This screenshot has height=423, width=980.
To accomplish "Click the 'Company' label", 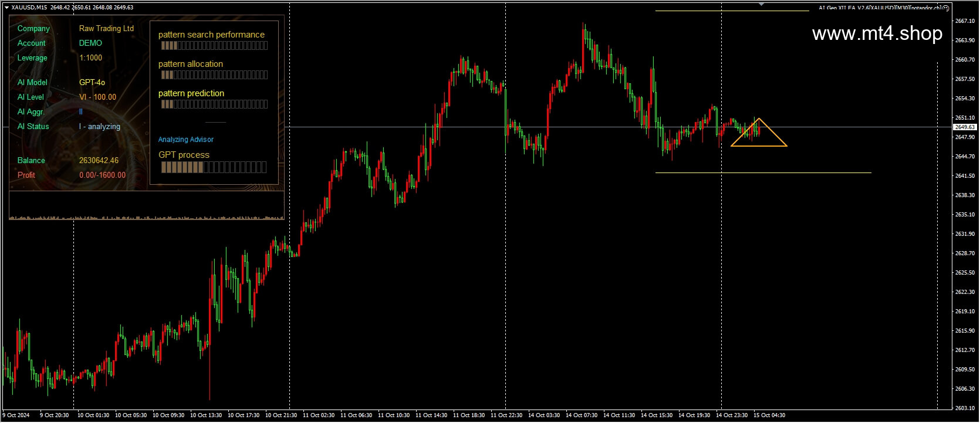I will pyautogui.click(x=33, y=28).
